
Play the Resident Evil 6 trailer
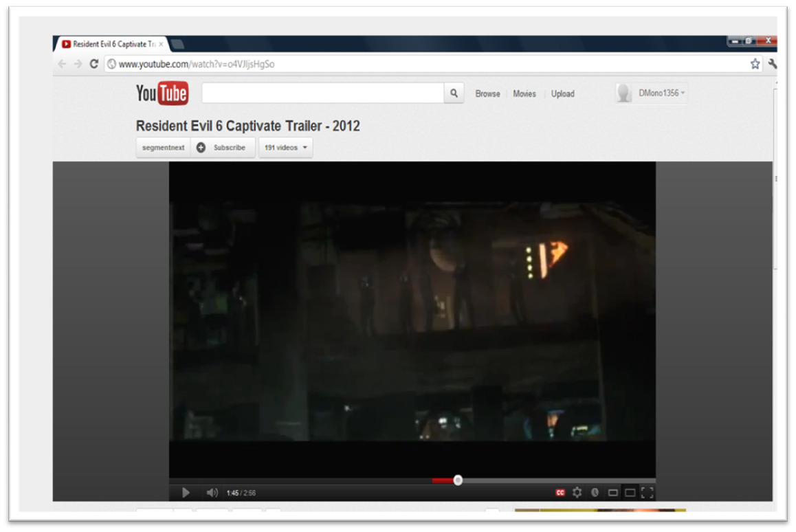pos(186,493)
